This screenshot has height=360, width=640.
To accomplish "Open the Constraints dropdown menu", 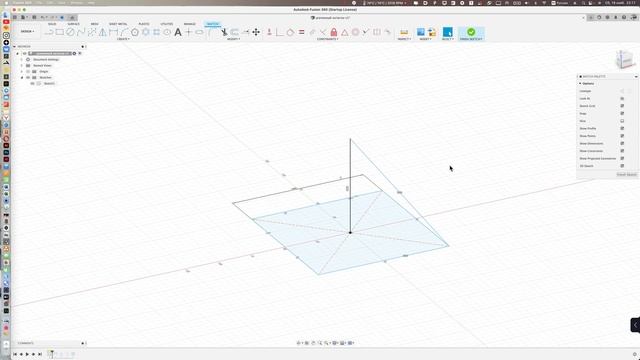I will pos(327,39).
